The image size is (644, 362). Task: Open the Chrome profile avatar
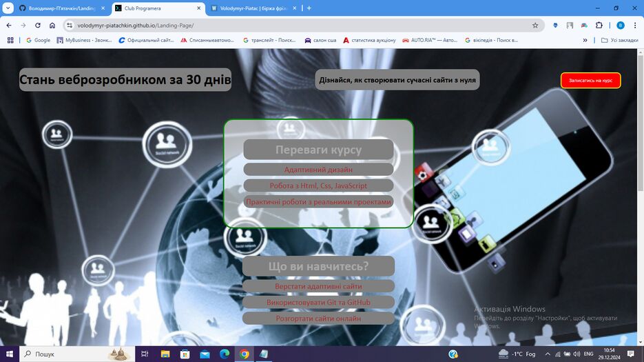[621, 26]
